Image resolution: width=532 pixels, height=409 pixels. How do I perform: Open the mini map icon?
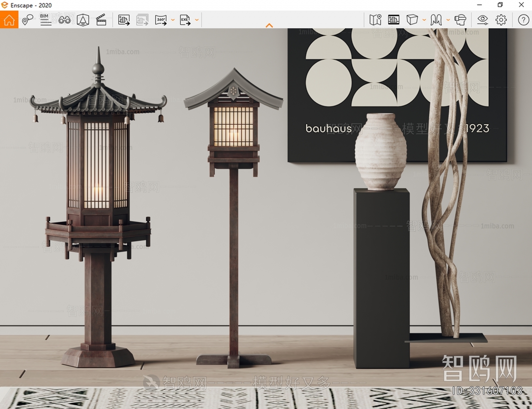(x=375, y=20)
